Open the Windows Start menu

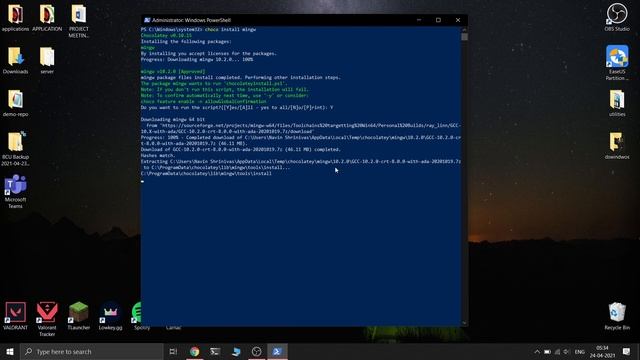tap(10, 351)
